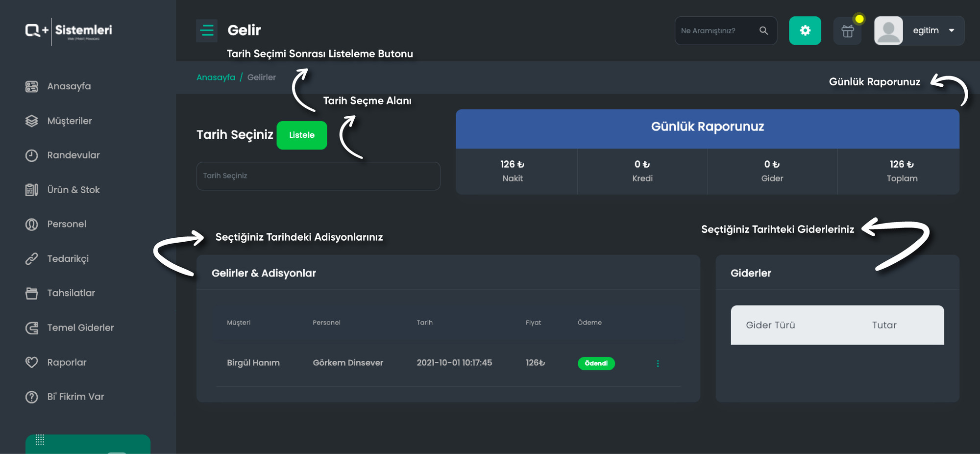Screen dimensions: 980x454
Task: Toggle the hamburger menu icon
Action: [207, 30]
